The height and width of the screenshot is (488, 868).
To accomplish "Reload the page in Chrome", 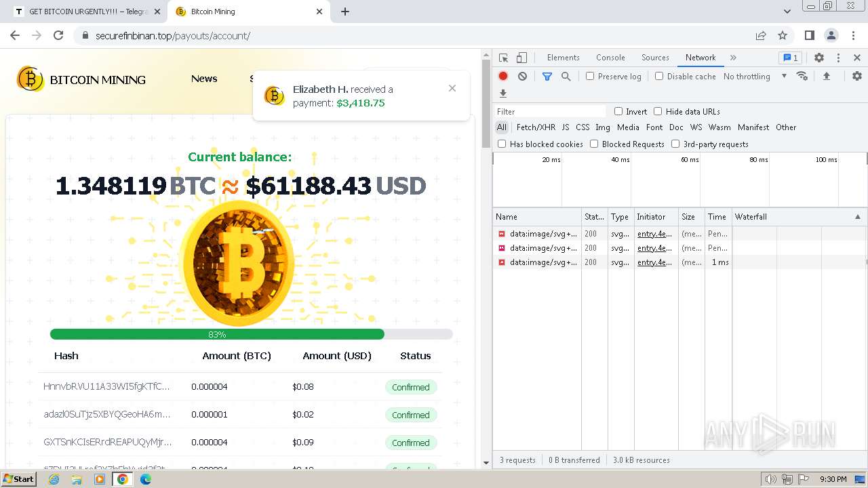I will [58, 35].
